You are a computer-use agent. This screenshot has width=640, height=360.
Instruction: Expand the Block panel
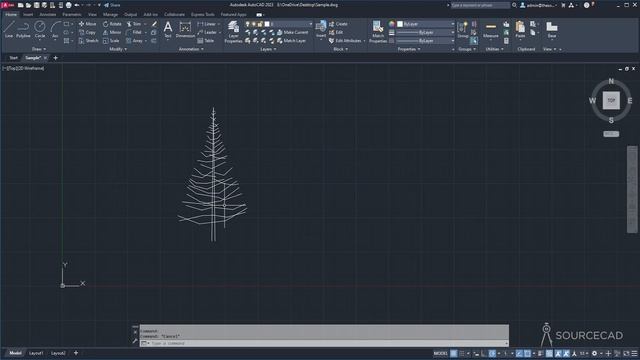coord(340,49)
